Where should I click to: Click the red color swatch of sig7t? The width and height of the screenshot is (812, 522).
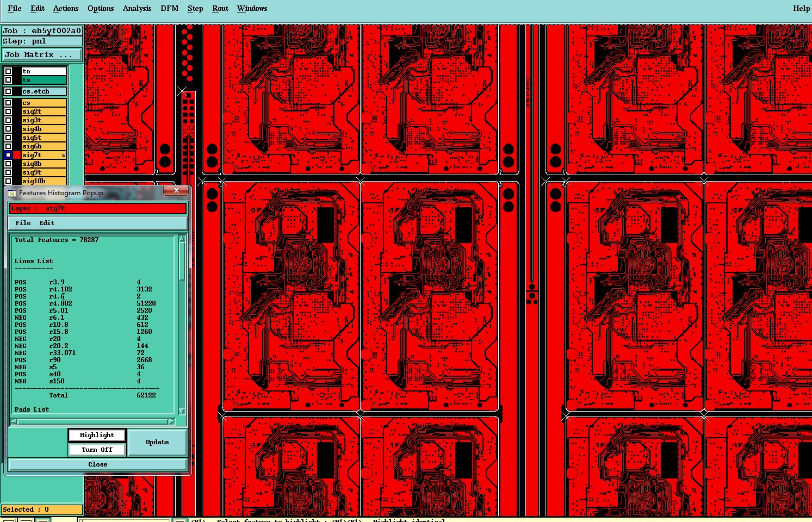point(17,155)
